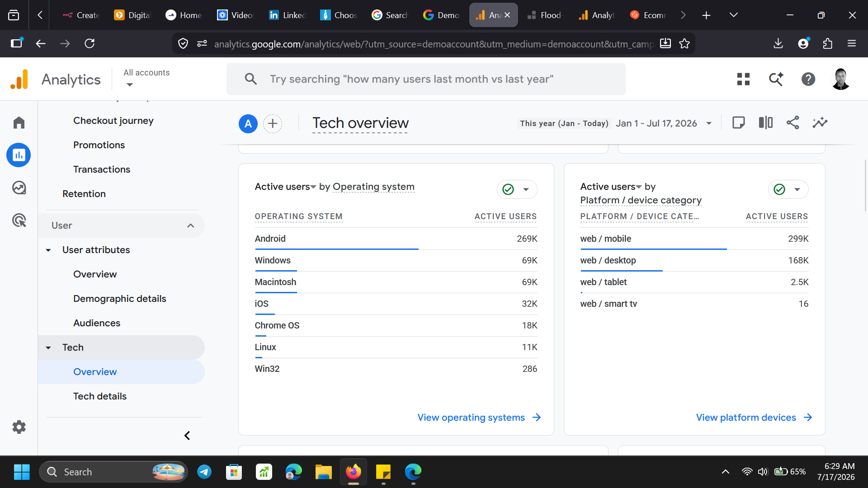Open Demographic details report

coord(120,299)
